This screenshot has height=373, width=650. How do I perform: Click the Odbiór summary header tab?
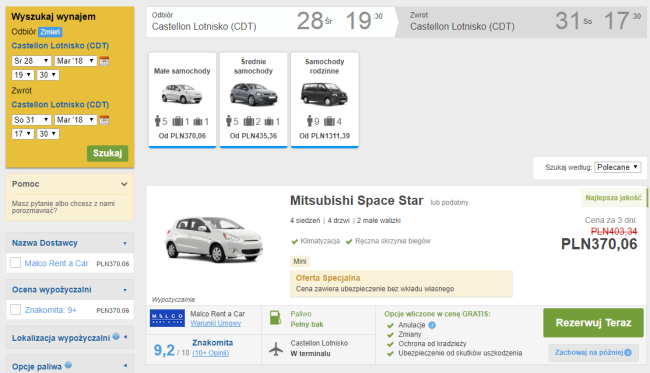pos(271,22)
